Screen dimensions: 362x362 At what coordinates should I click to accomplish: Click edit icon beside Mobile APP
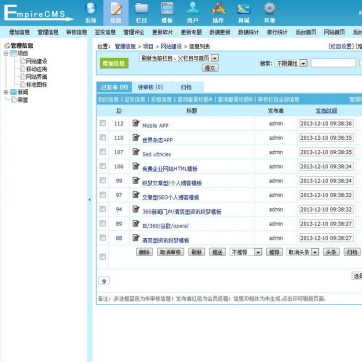click(x=136, y=123)
